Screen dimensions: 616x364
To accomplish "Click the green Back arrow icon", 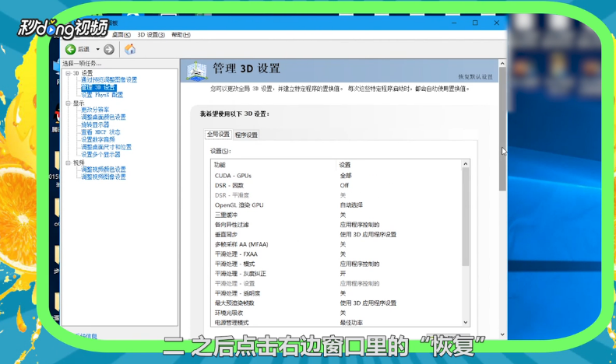I will [x=71, y=49].
